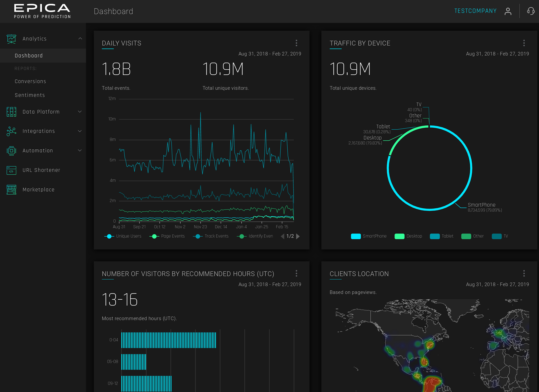Select the Dashboard sidebar entry

tap(29, 55)
